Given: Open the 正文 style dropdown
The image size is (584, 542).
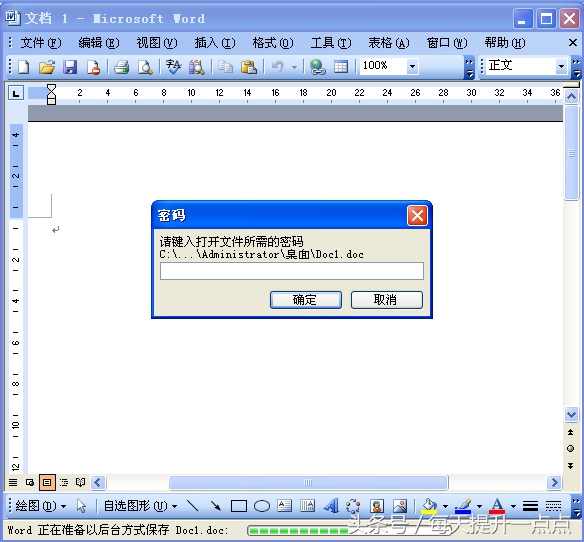Looking at the screenshot, I should (x=561, y=67).
